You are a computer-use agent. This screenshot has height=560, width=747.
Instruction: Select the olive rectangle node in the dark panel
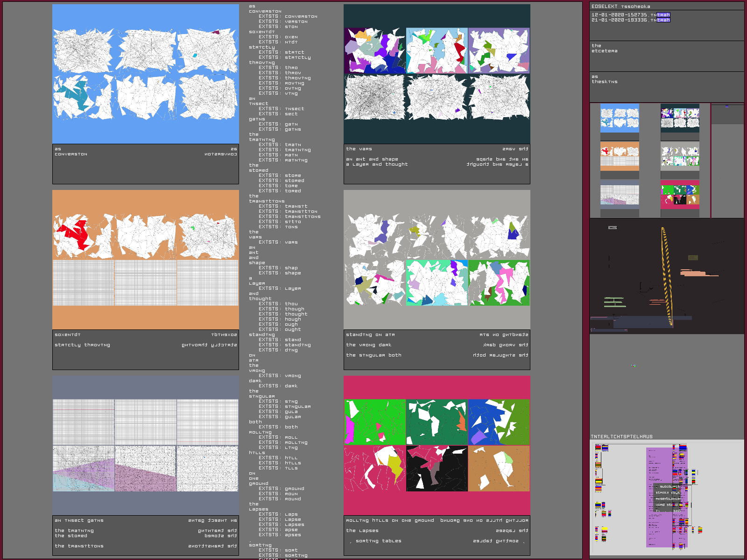click(693, 258)
